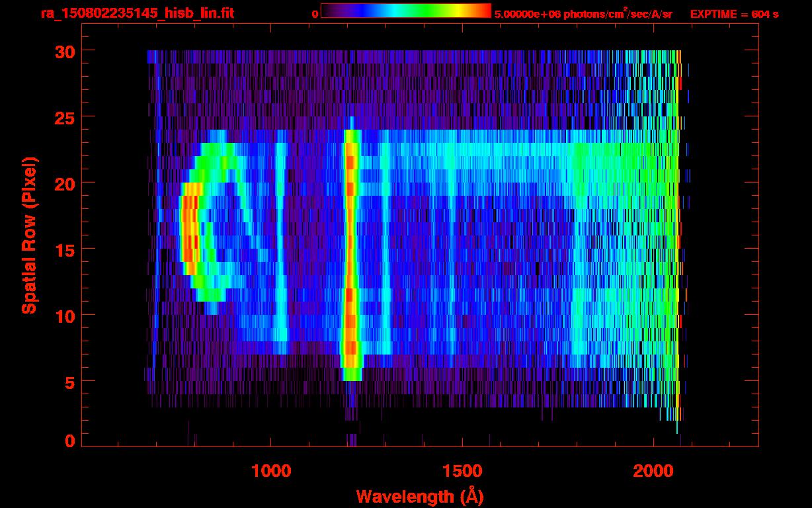Click the bright vertical emission line near 1216 Å

click(x=350, y=255)
